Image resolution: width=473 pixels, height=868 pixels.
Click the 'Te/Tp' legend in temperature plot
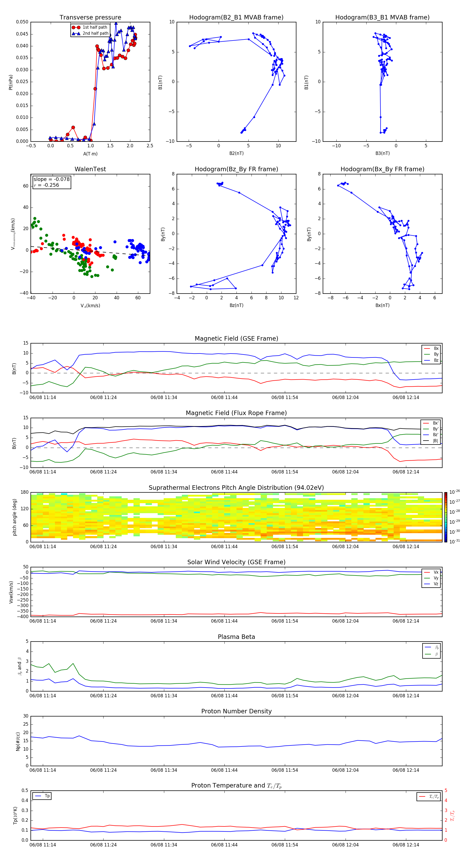[429, 796]
